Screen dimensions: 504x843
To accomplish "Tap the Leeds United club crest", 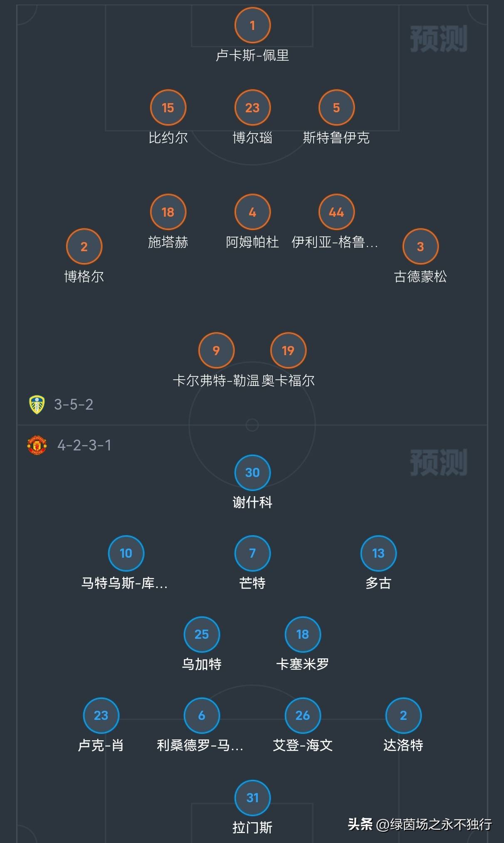I will click(37, 404).
